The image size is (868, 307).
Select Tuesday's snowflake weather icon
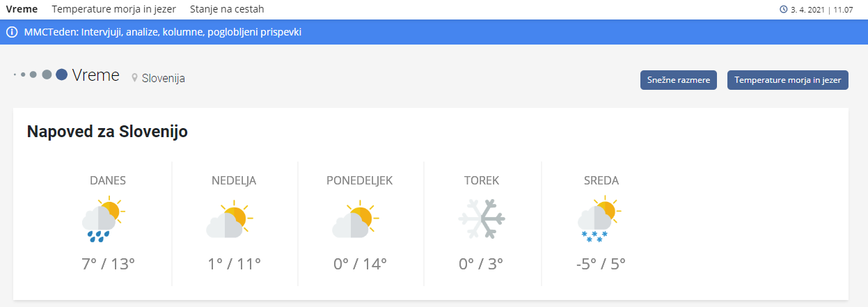[x=482, y=220]
